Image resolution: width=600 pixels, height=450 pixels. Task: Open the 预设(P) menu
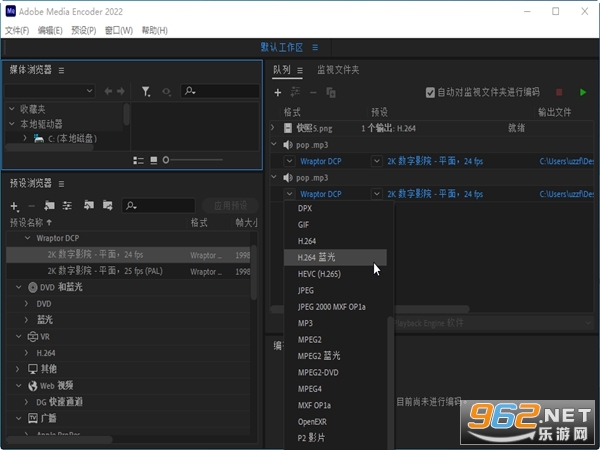point(83,31)
